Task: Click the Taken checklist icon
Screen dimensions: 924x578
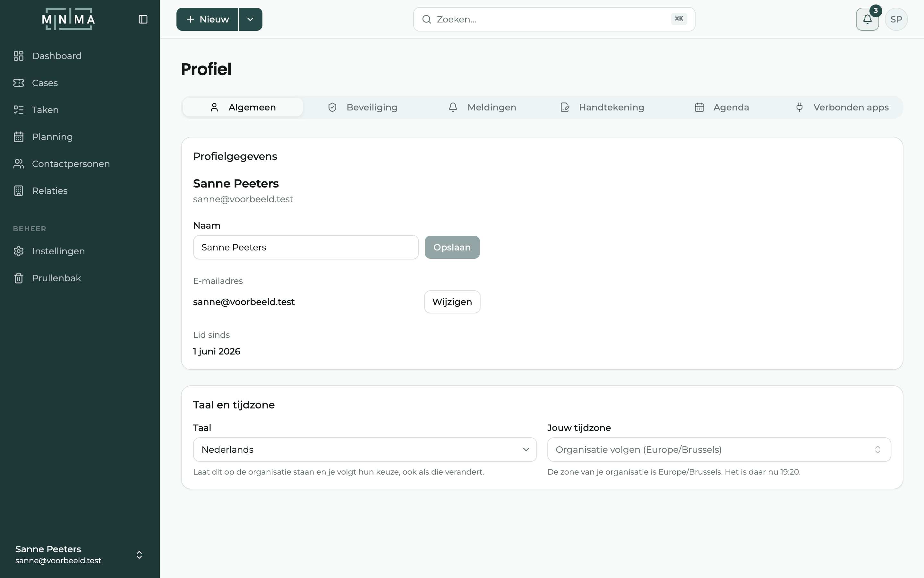Action: pos(18,110)
